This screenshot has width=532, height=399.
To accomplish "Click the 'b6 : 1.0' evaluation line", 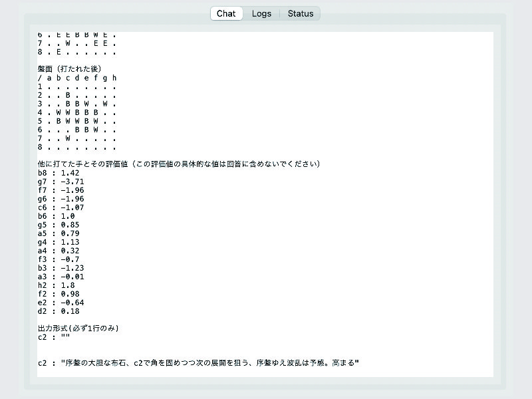I will pyautogui.click(x=56, y=216).
